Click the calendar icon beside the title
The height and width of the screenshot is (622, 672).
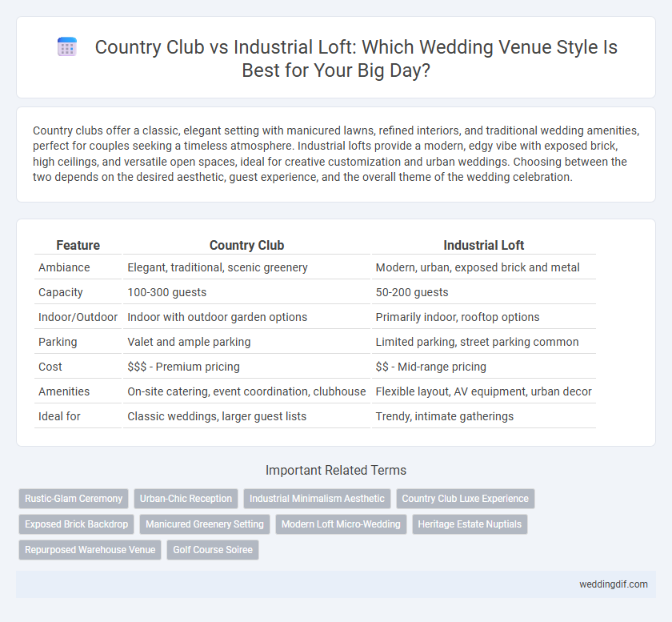[x=67, y=46]
